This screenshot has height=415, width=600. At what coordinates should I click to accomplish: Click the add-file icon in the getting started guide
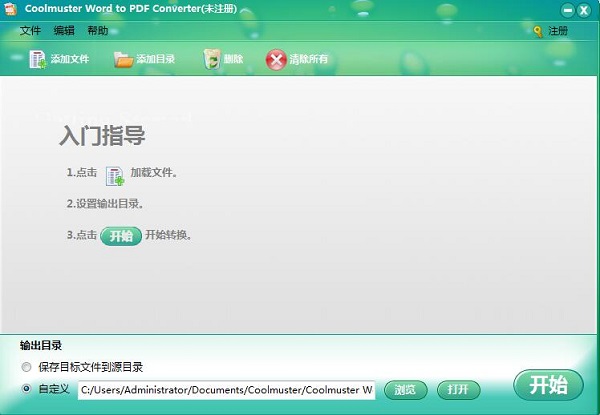[x=115, y=176]
